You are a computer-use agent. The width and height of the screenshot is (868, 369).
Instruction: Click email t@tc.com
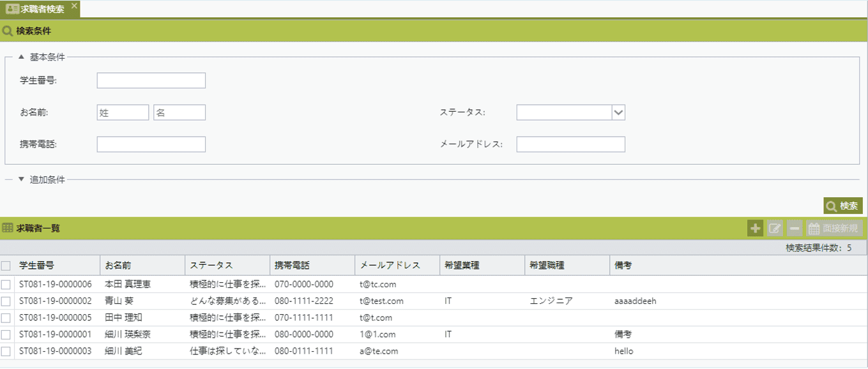click(378, 285)
